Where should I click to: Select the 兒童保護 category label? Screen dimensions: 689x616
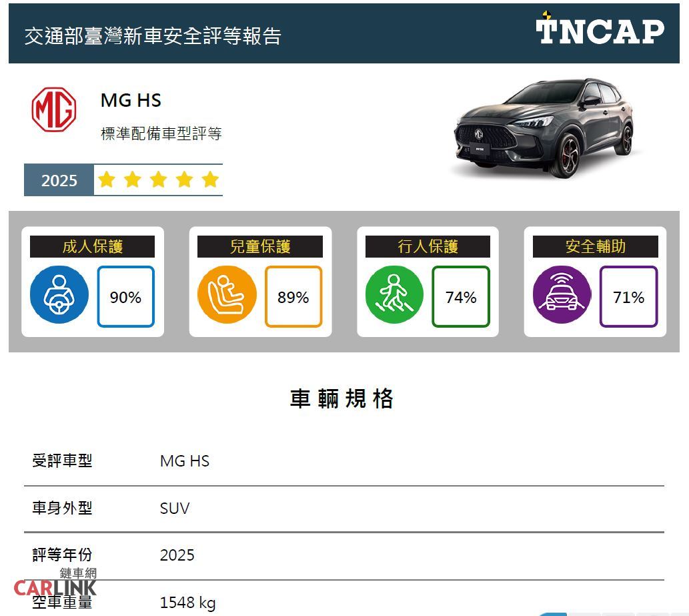[260, 246]
